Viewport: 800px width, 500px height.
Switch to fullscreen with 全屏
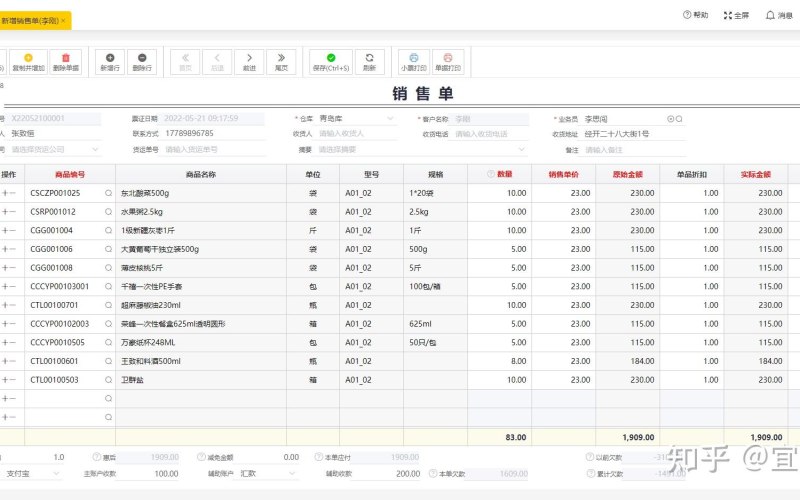[736, 15]
